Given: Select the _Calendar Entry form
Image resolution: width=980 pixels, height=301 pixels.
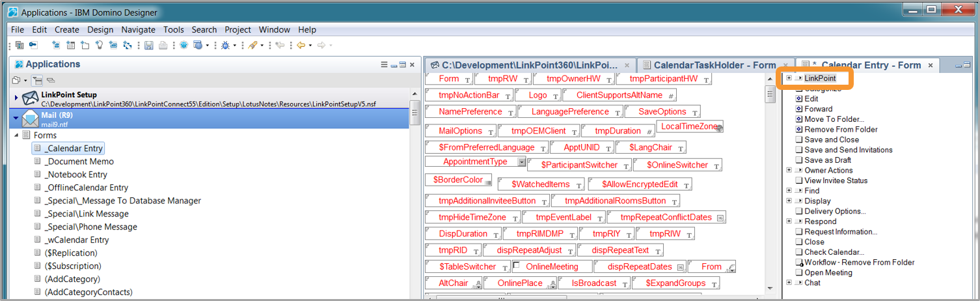Looking at the screenshot, I should click(x=74, y=149).
